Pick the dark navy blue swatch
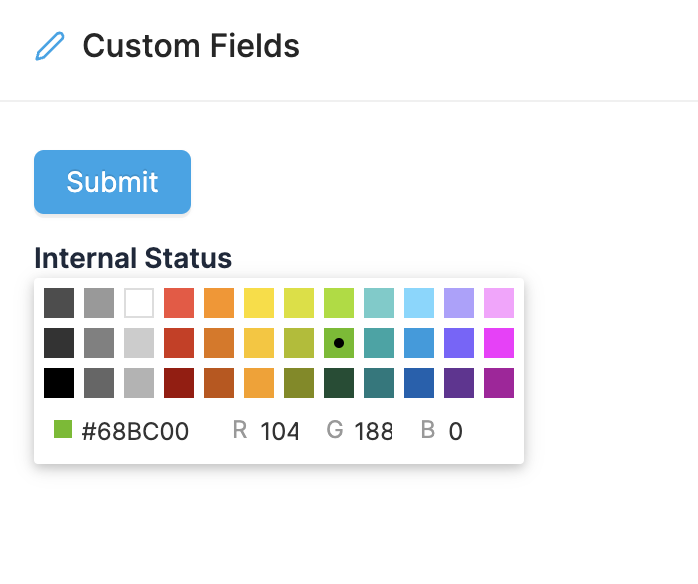 click(x=419, y=383)
